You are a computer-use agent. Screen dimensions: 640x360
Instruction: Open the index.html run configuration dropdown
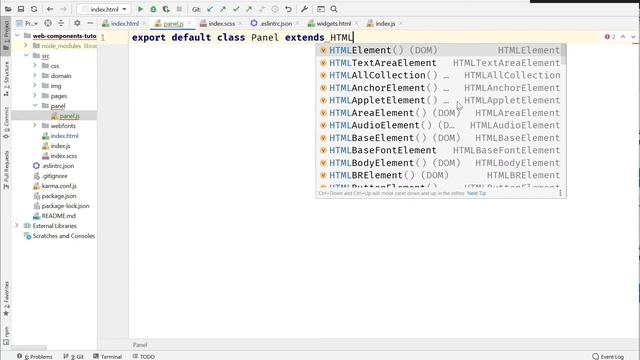click(x=104, y=9)
